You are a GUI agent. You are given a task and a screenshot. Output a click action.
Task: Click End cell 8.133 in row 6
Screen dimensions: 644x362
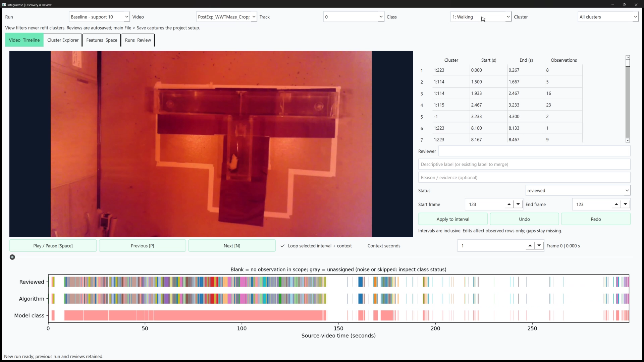[x=526, y=128]
